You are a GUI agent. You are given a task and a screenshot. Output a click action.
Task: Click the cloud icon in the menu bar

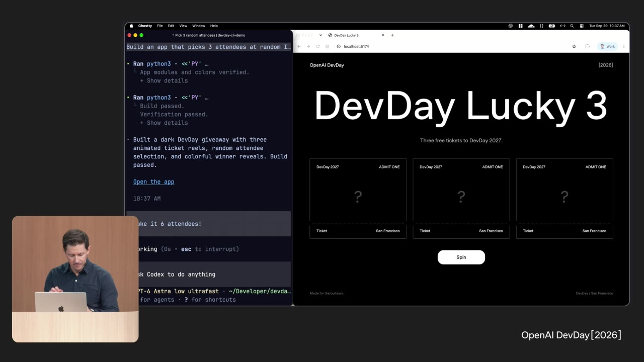click(x=531, y=26)
